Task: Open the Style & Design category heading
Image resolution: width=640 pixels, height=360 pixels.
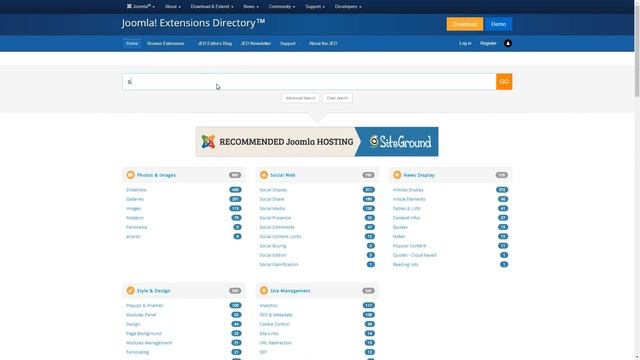Action: tap(153, 291)
